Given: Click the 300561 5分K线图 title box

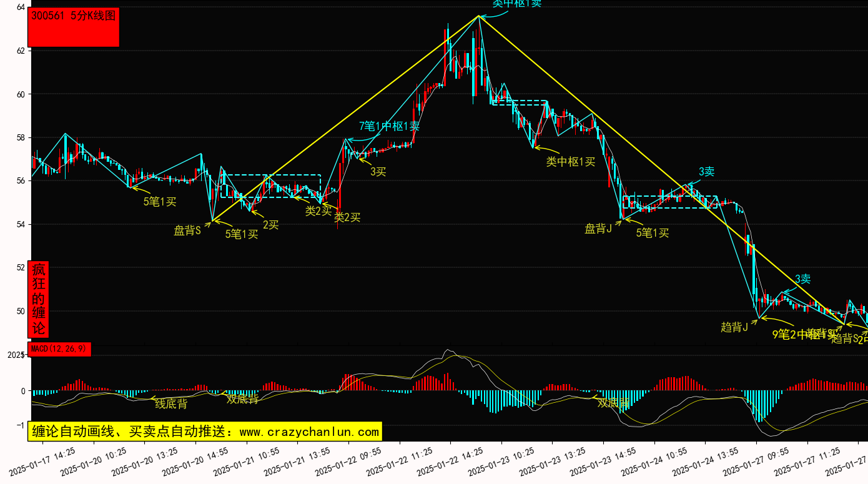Looking at the screenshot, I should click(x=74, y=27).
